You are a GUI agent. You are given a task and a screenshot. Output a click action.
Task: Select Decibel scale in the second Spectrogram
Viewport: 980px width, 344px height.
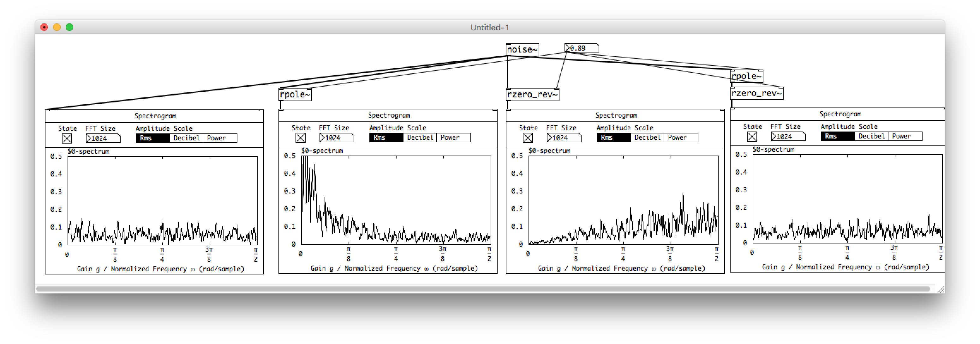tap(420, 137)
